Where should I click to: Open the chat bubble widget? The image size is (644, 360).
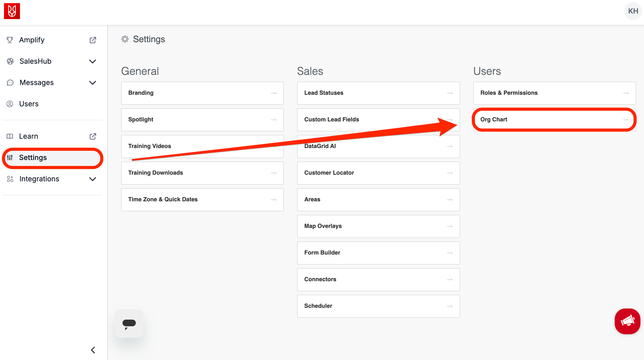tap(129, 324)
